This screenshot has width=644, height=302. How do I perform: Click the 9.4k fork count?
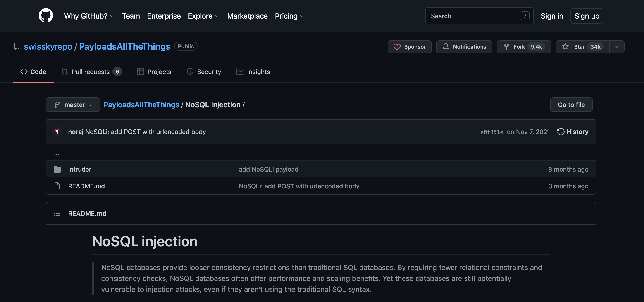pos(536,47)
